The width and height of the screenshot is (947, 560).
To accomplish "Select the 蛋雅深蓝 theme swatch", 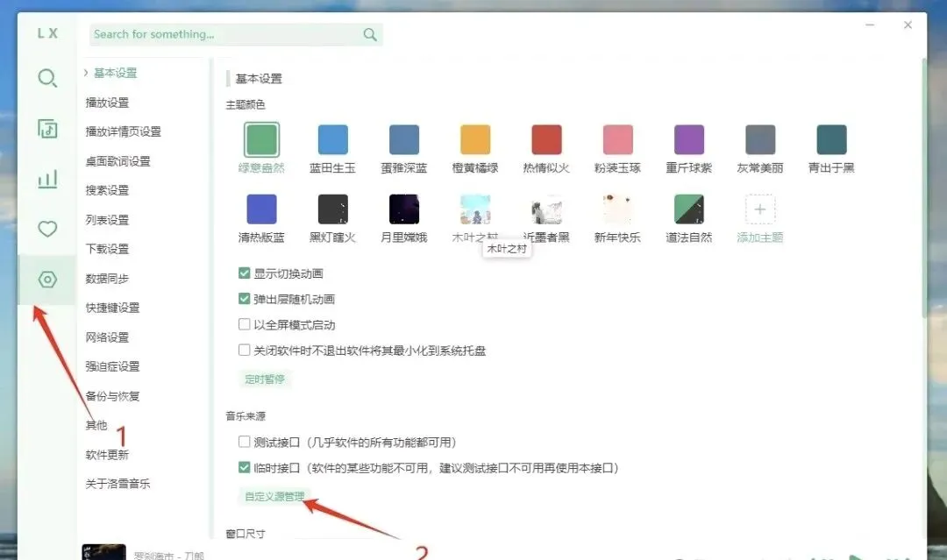I will tap(404, 139).
